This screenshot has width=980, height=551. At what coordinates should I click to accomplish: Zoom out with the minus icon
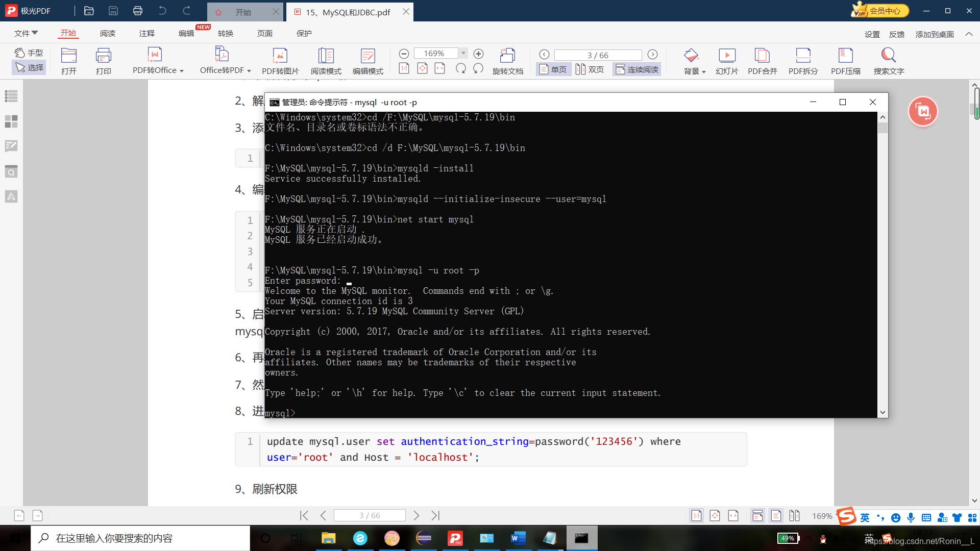tap(404, 54)
